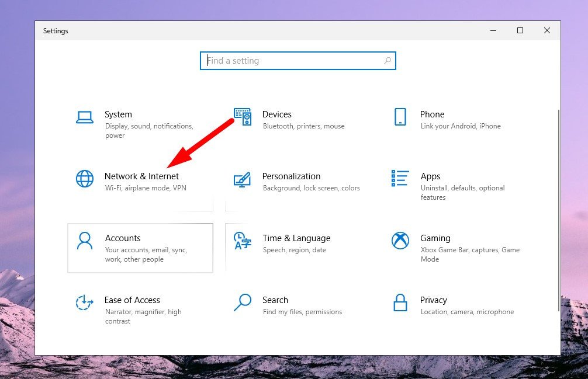The image size is (588, 379).
Task: Click the System laptop icon
Action: click(x=85, y=117)
